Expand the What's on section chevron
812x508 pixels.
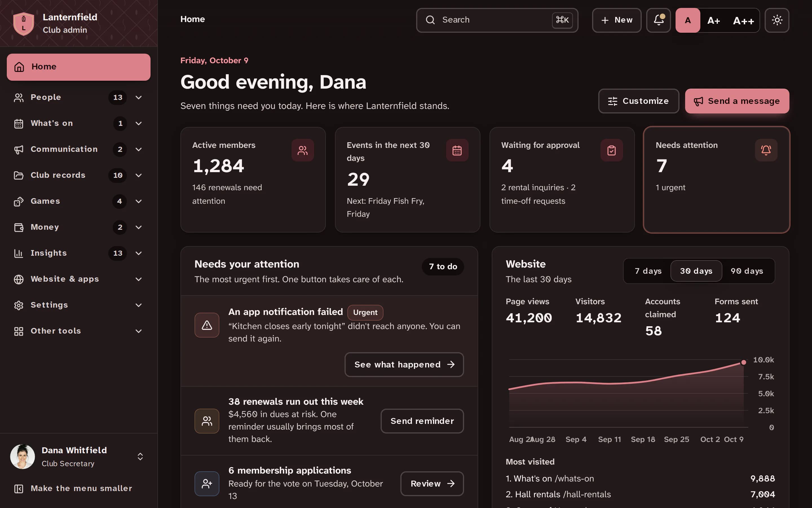(139, 123)
